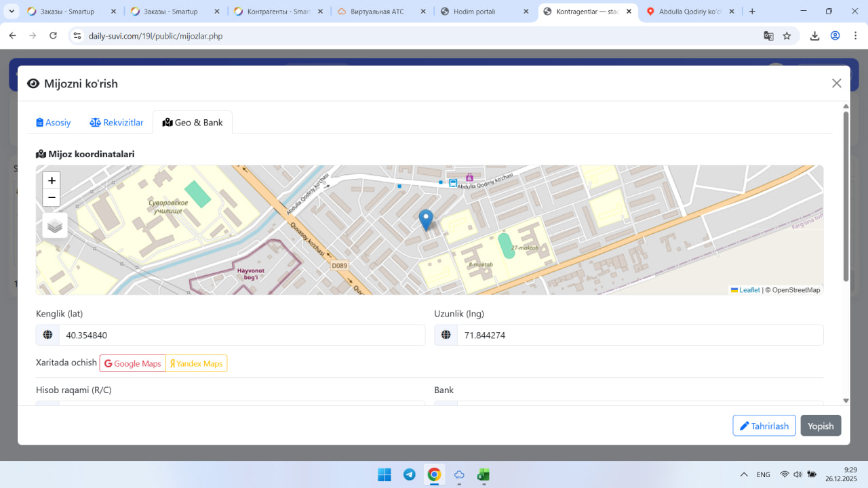Zoom out on the map
The height and width of the screenshot is (488, 868).
click(x=52, y=198)
